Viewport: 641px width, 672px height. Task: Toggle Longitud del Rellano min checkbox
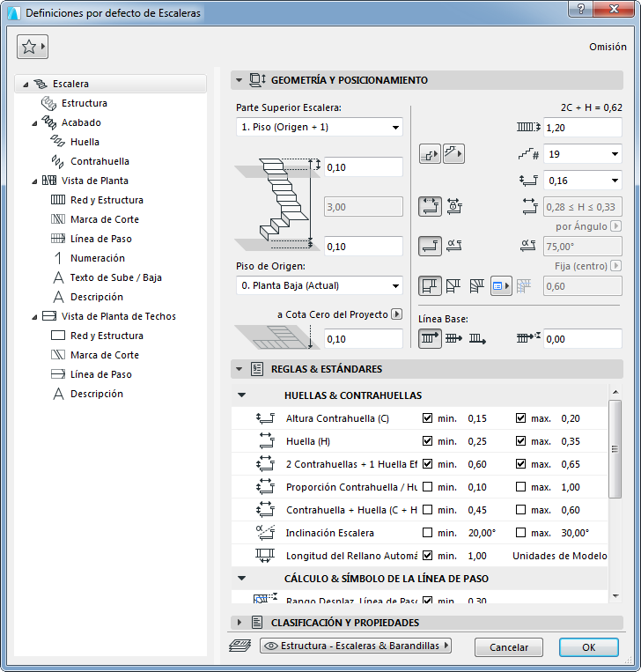[427, 556]
